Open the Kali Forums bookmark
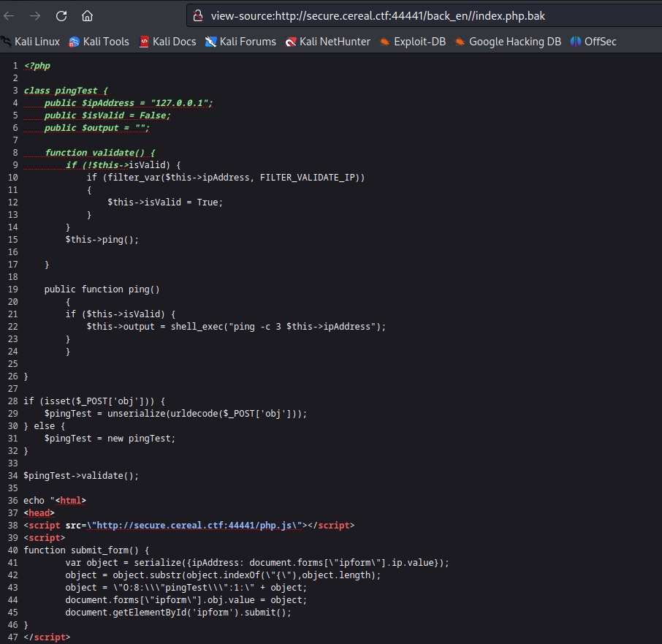 coord(240,42)
